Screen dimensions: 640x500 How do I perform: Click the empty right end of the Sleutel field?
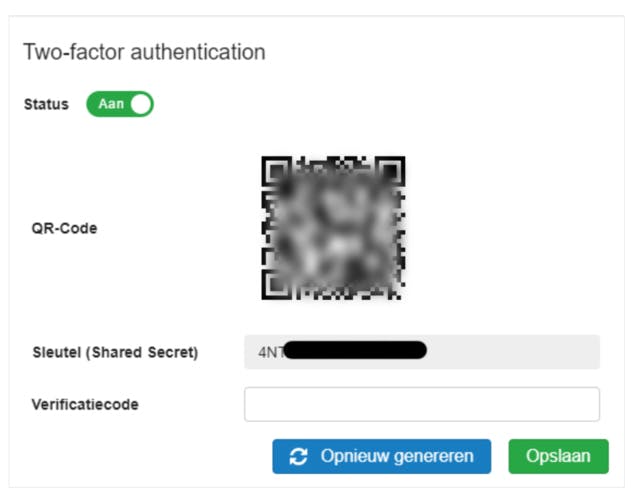[540, 352]
